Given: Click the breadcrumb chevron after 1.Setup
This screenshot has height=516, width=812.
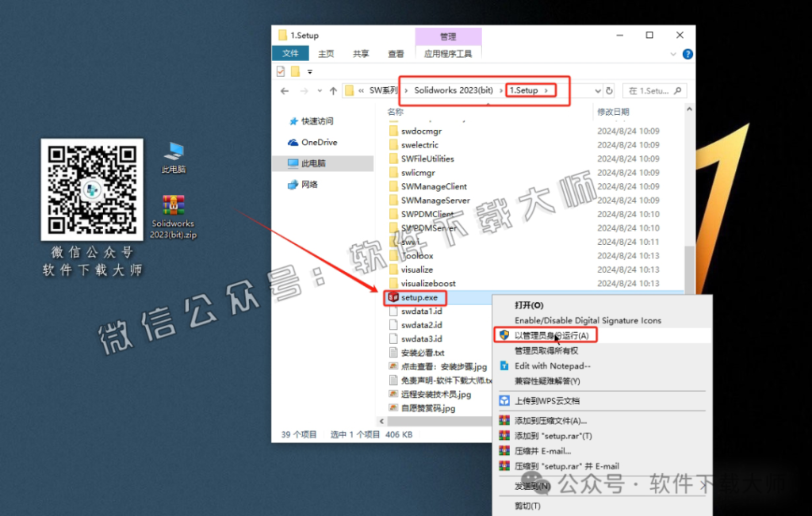Looking at the screenshot, I should click(x=547, y=90).
